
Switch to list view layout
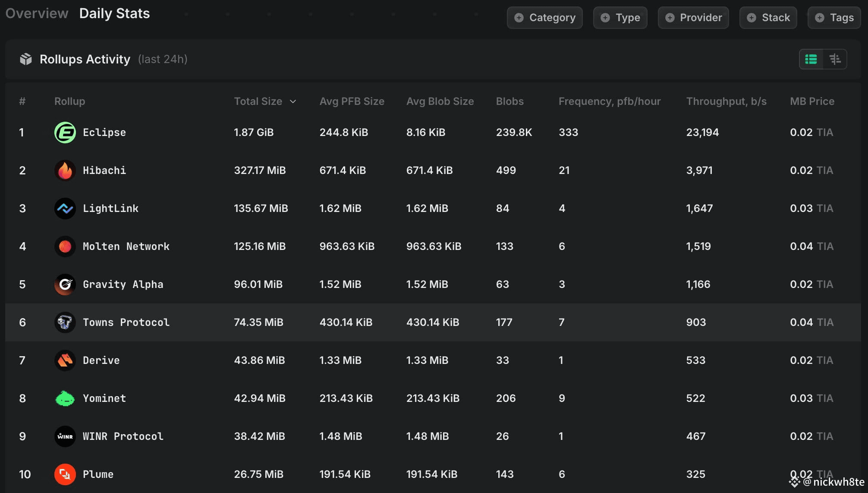coord(811,59)
